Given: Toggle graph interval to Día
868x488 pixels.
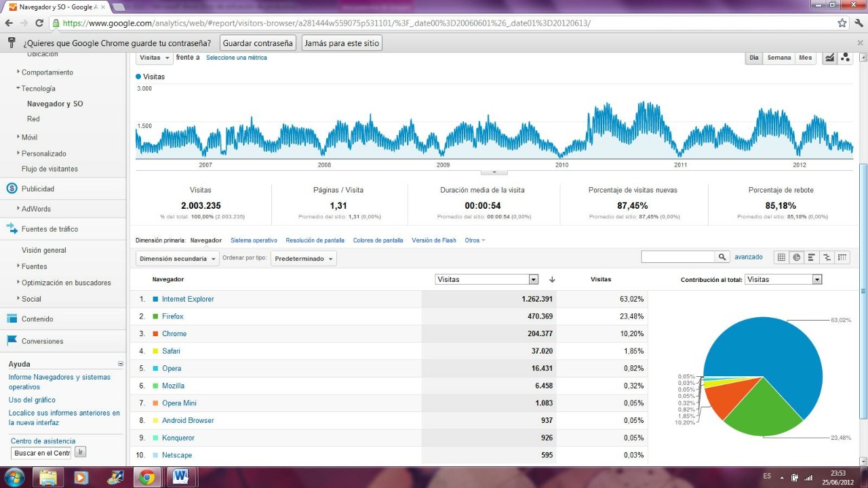Looking at the screenshot, I should tap(754, 58).
